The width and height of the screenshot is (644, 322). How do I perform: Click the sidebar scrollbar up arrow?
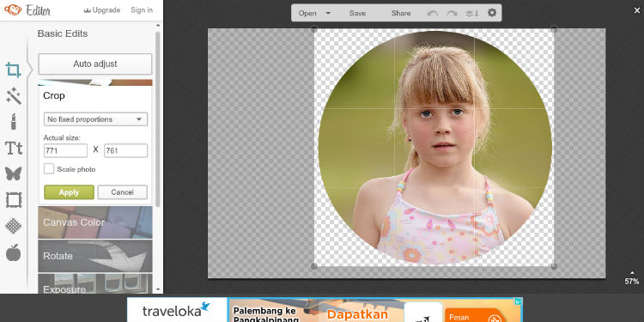(158, 26)
